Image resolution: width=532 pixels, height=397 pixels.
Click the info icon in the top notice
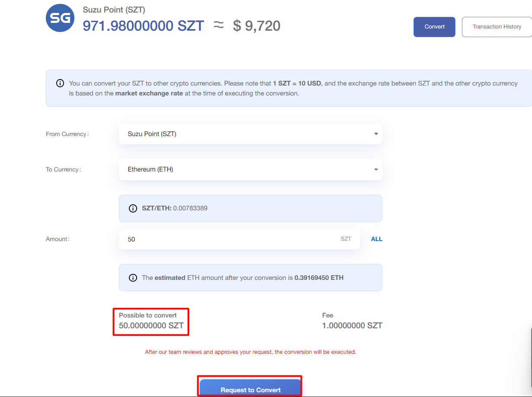tap(60, 83)
